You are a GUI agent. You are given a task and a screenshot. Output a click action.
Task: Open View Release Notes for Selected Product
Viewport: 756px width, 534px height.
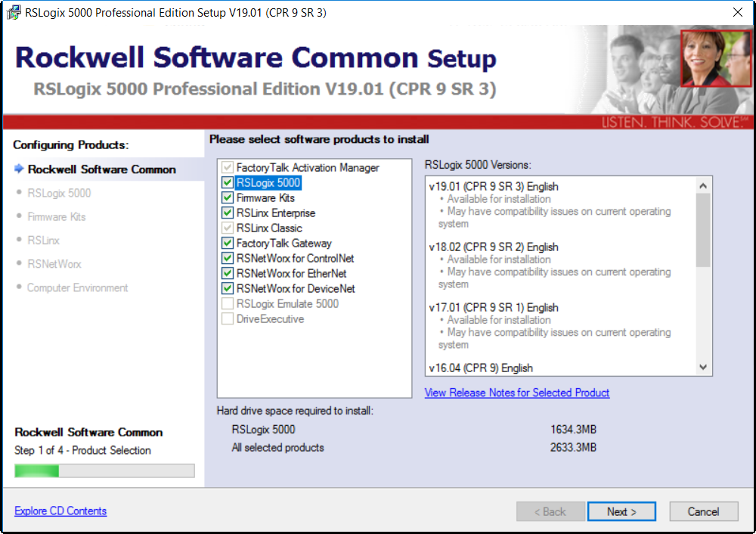tap(517, 393)
